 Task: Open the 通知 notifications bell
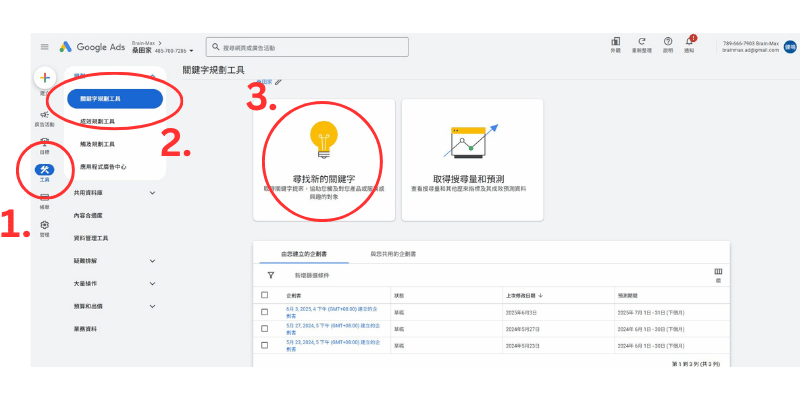click(x=690, y=42)
